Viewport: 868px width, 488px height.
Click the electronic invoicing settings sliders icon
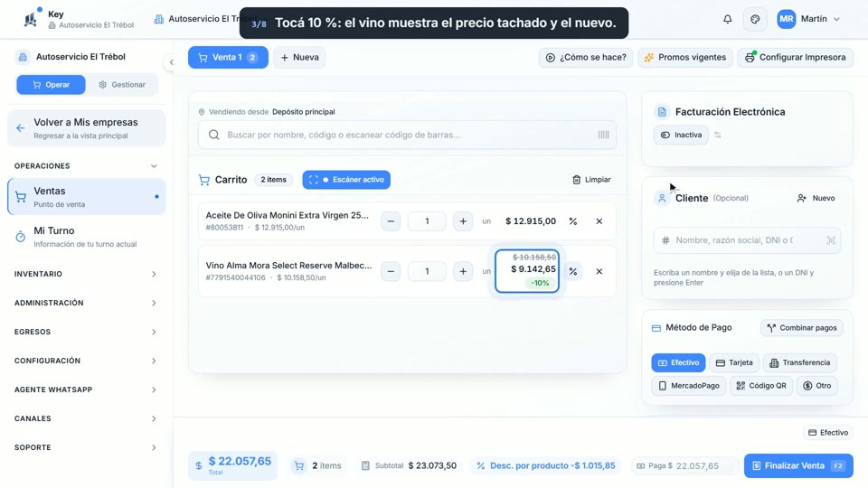click(717, 135)
